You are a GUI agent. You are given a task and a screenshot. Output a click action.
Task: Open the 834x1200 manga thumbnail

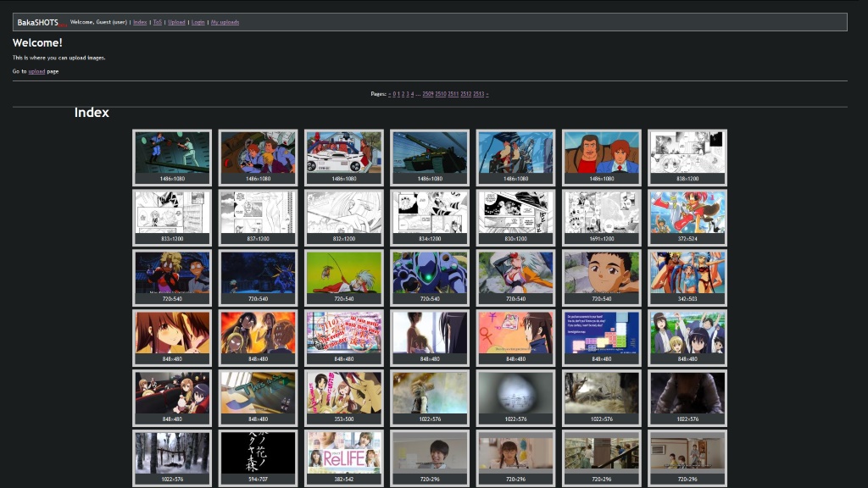click(x=430, y=218)
